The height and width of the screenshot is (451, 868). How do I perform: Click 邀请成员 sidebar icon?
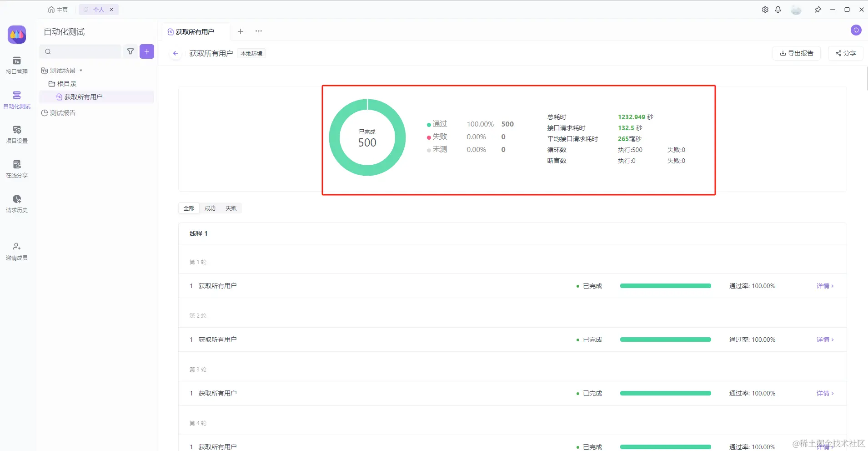point(17,252)
